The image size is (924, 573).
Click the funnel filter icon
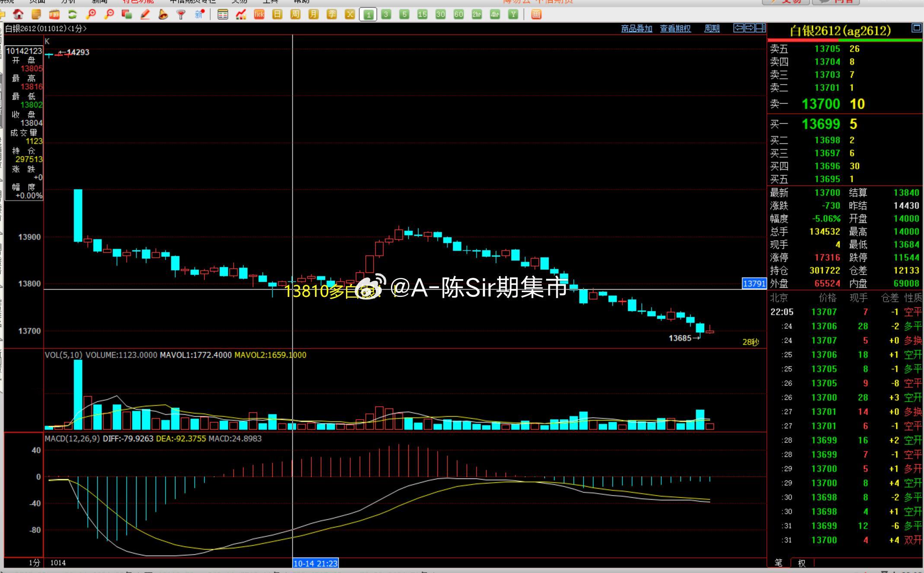pos(181,15)
